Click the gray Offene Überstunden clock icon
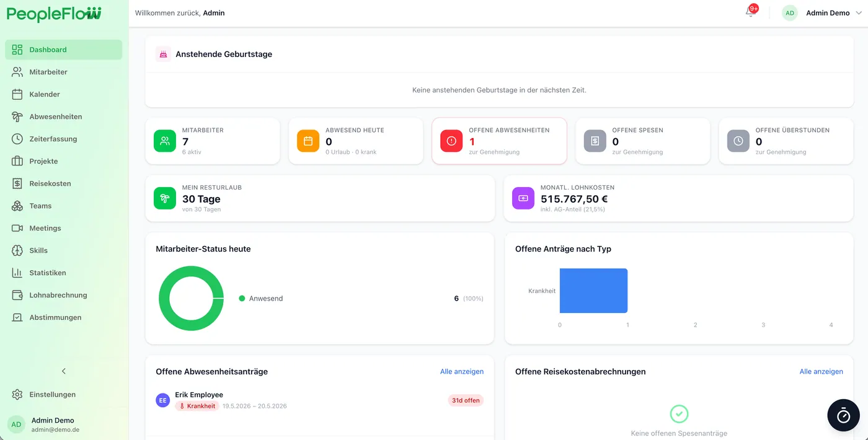 [x=738, y=141]
